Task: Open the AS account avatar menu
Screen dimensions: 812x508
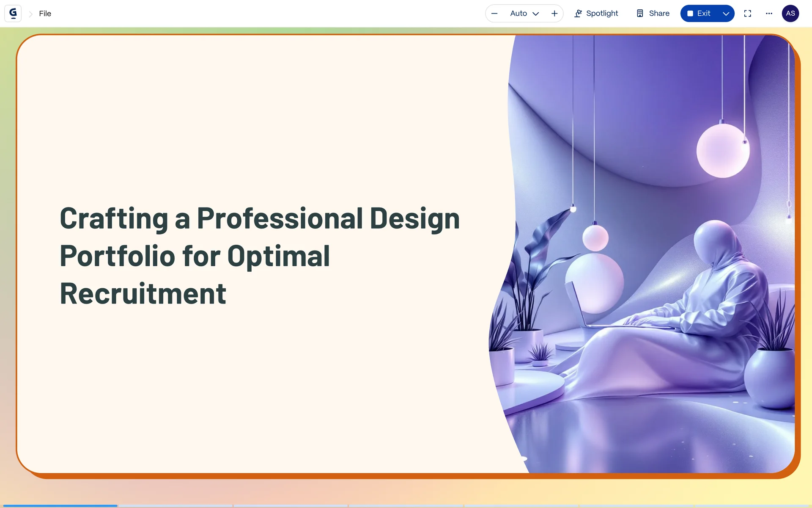Action: (x=790, y=14)
